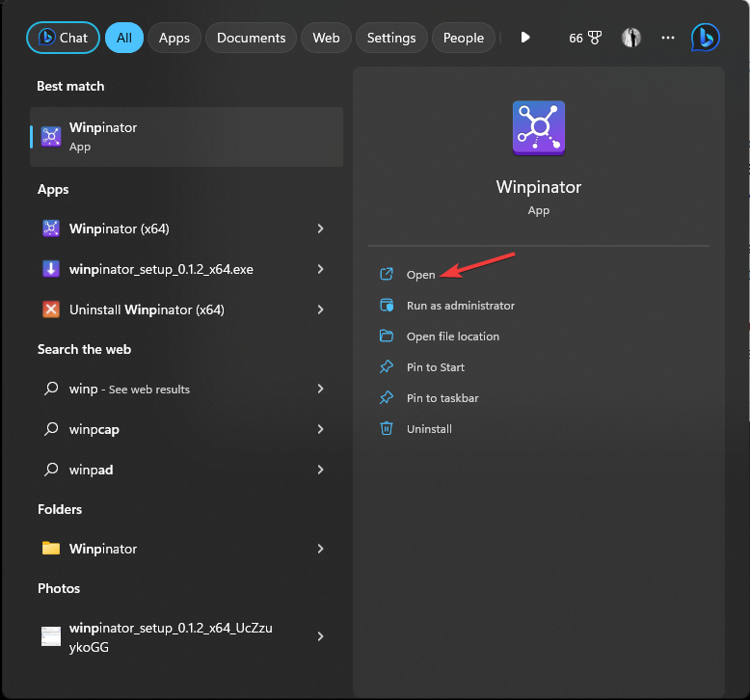Screen dimensions: 750x700
Task: Click the winpinator_setup_0.1.2_x64.exe installer icon
Action: point(51,269)
